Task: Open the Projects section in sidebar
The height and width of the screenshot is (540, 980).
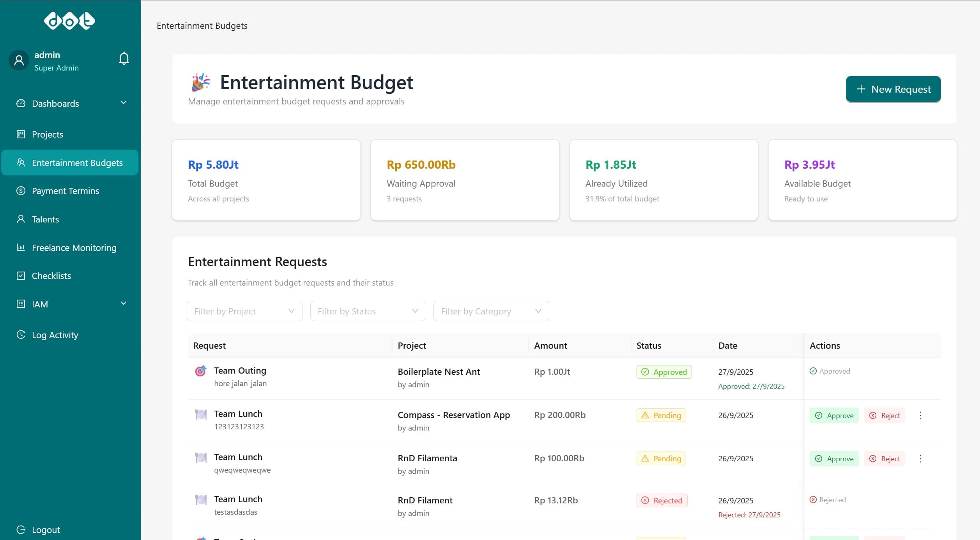Action: 47,134
